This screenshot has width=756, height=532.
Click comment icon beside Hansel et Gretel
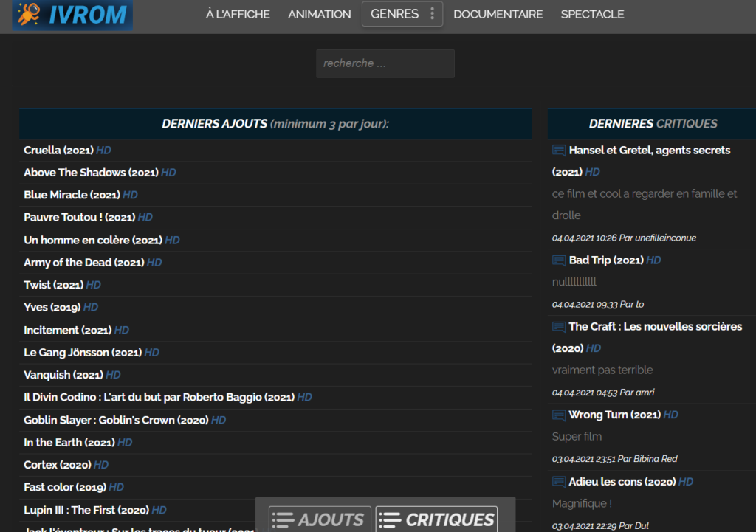coord(559,151)
